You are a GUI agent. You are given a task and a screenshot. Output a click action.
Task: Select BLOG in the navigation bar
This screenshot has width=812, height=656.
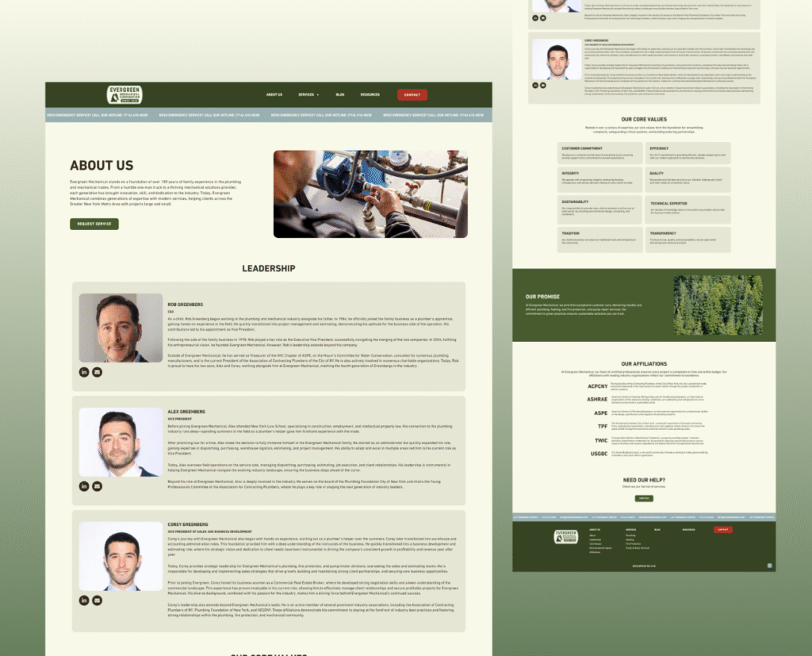340,94
